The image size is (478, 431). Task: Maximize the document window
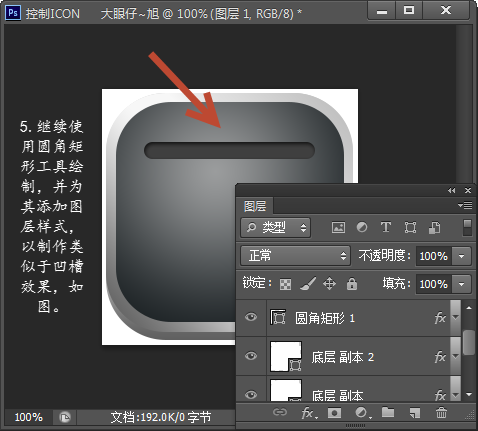(x=409, y=11)
